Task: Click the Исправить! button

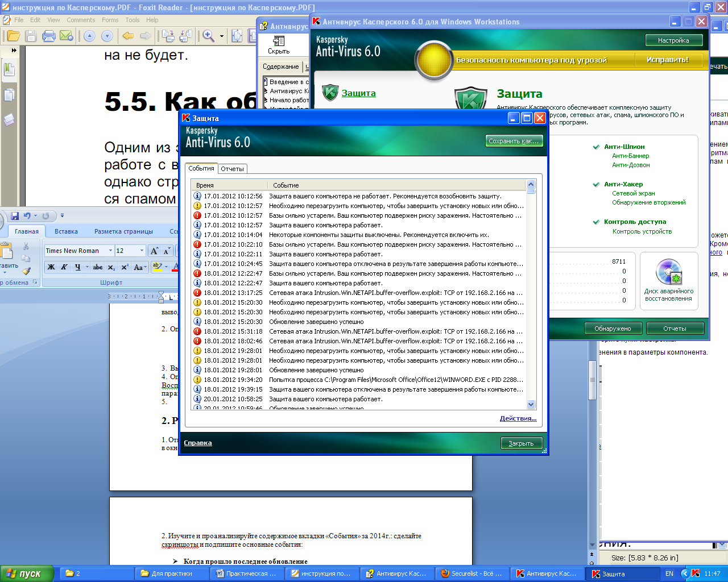Action: point(667,60)
